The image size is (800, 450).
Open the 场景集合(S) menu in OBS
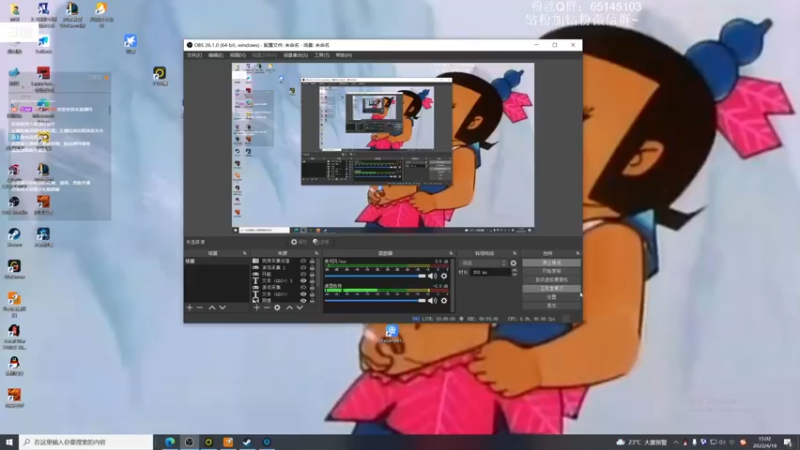pos(295,55)
